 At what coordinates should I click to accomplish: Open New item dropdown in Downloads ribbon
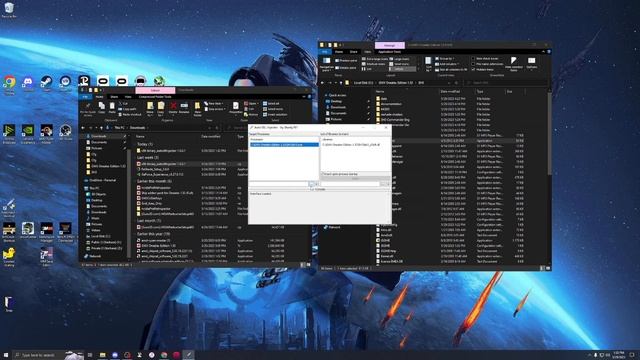click(x=214, y=104)
